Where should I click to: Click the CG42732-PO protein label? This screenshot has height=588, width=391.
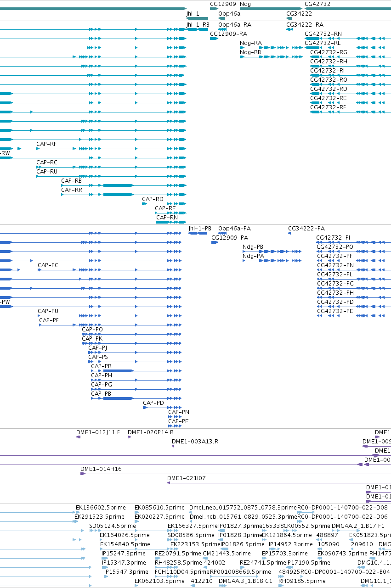coord(335,247)
